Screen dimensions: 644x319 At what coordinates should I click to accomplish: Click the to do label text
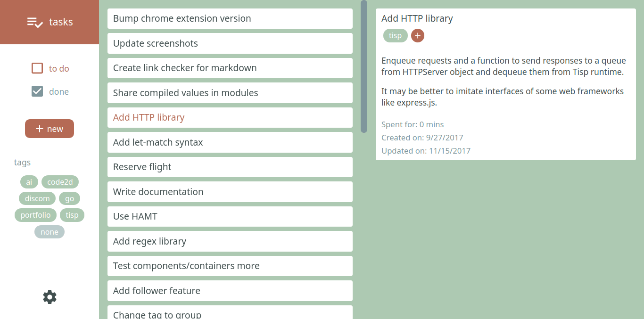click(59, 69)
